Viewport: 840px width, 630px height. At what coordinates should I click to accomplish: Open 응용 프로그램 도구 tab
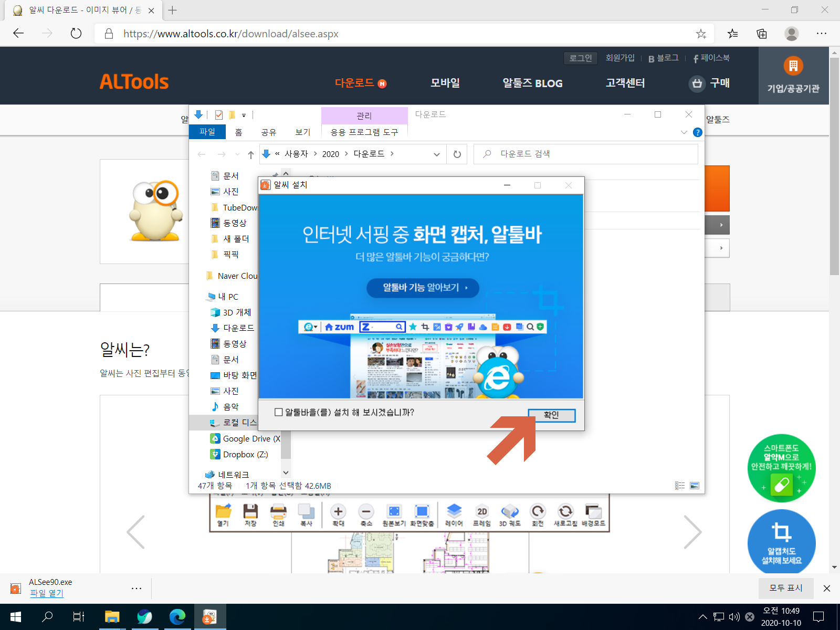coord(364,132)
